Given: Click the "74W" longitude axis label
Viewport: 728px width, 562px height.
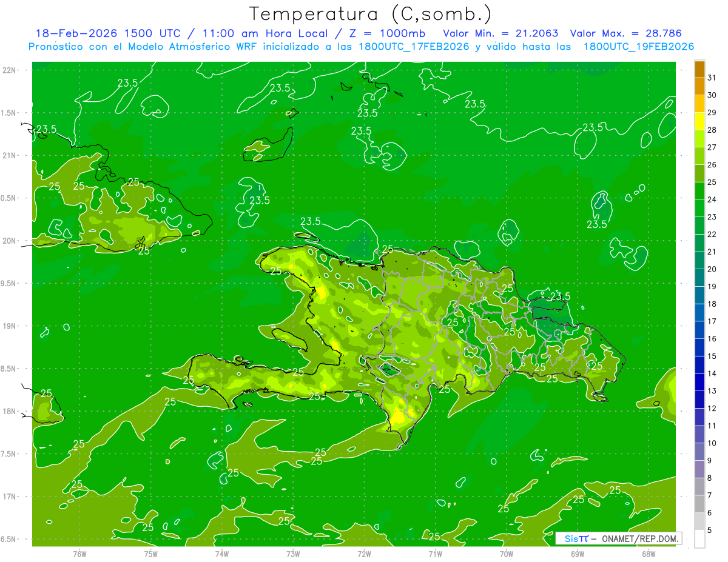Looking at the screenshot, I should click(x=221, y=554).
